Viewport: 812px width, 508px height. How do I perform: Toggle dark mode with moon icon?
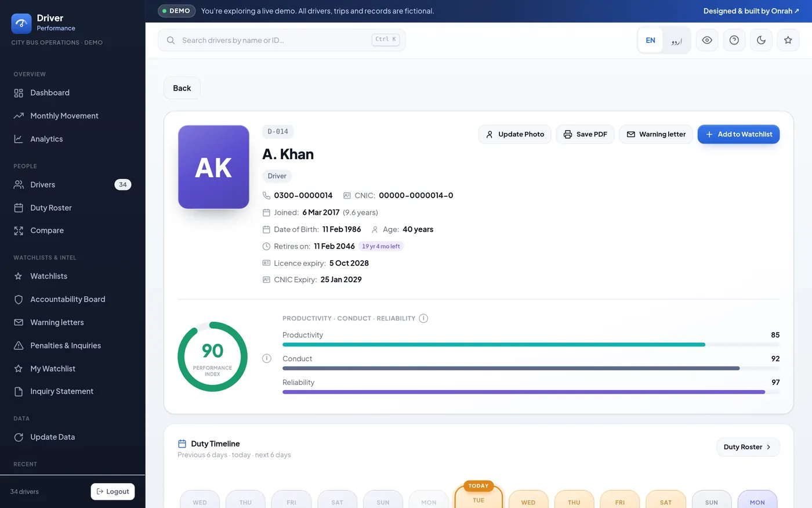point(762,40)
